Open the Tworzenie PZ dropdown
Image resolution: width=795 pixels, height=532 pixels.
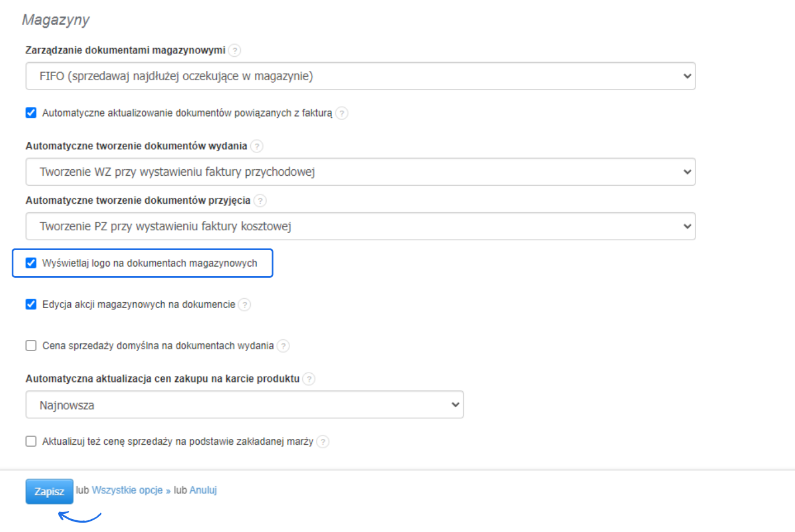(x=360, y=226)
